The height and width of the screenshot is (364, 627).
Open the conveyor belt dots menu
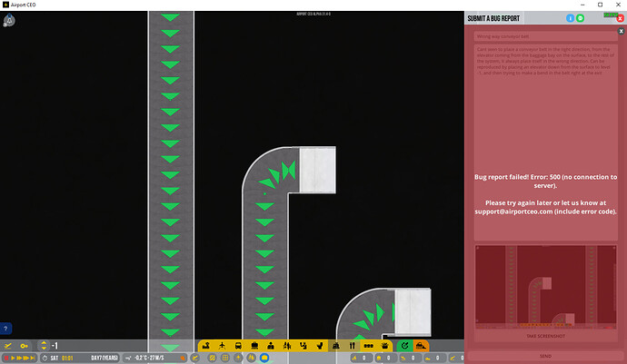[x=368, y=346]
